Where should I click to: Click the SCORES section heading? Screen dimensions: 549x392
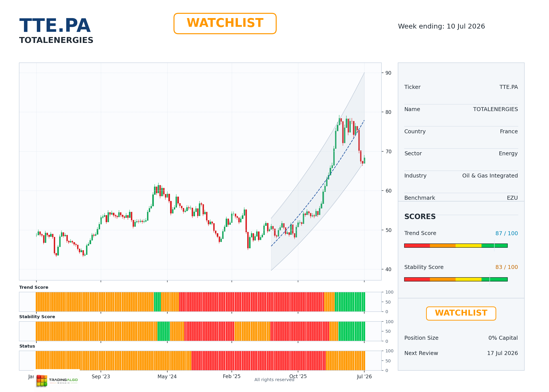[x=420, y=216]
